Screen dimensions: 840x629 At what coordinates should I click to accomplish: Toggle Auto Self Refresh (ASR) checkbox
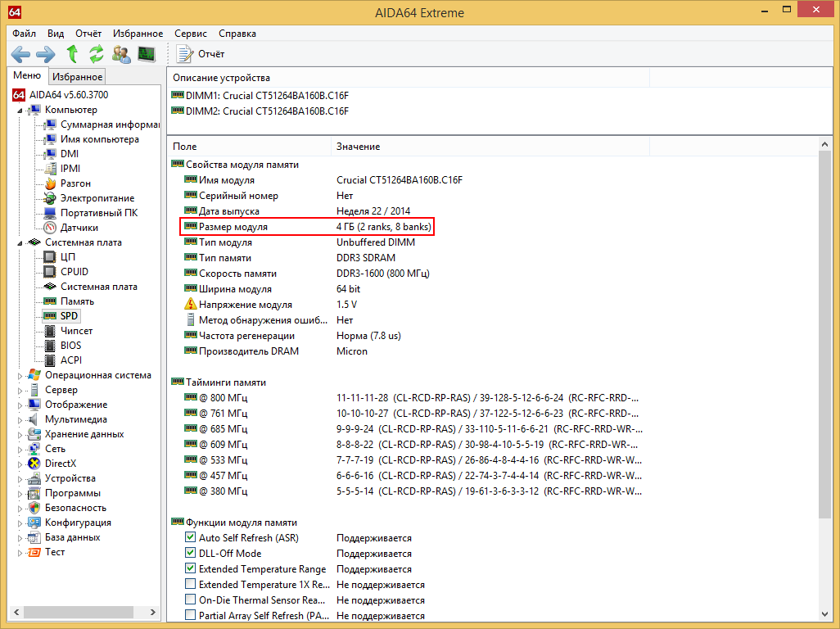pos(190,536)
